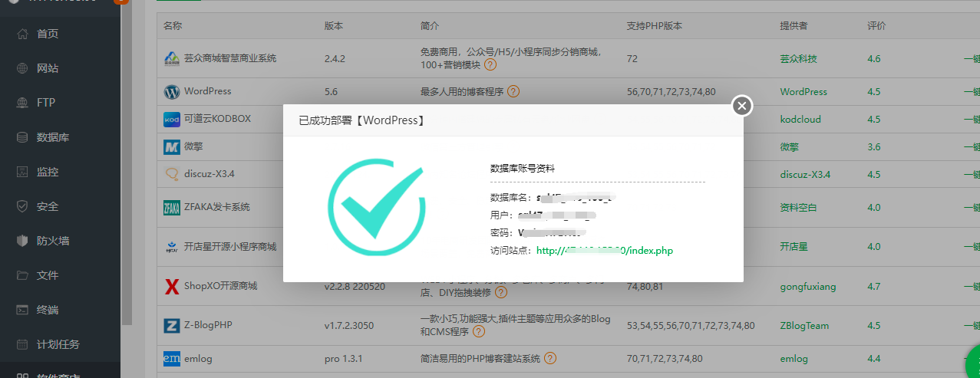This screenshot has width=980, height=378.
Task: Click the emlog rating 4.4
Action: (x=874, y=358)
